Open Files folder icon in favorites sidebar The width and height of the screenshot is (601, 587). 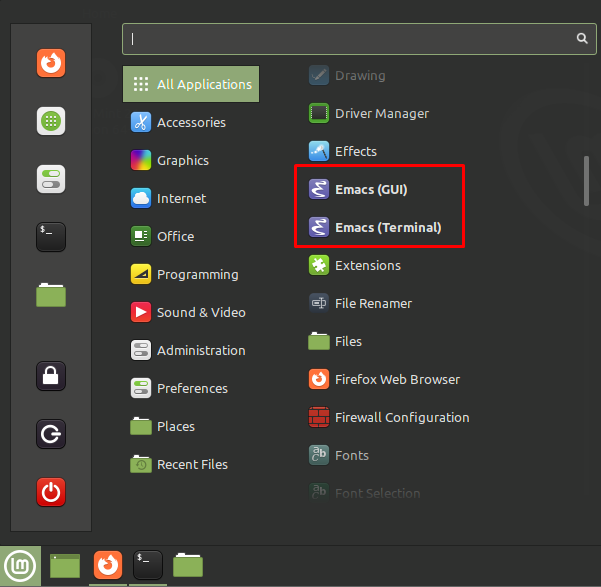(51, 295)
